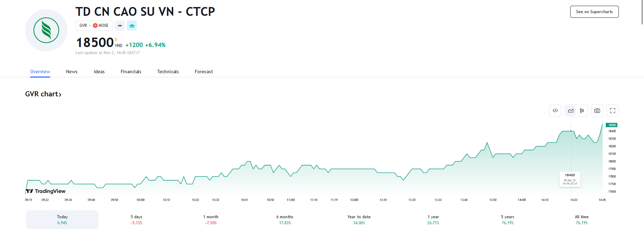Click the TradingView logo on the chart
The height and width of the screenshot is (239, 644).
[45, 191]
